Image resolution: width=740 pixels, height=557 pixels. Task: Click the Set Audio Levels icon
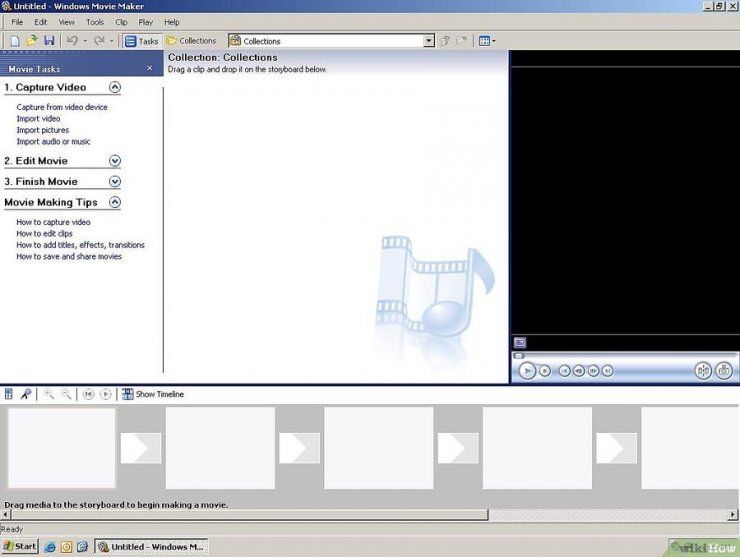[x=8, y=394]
